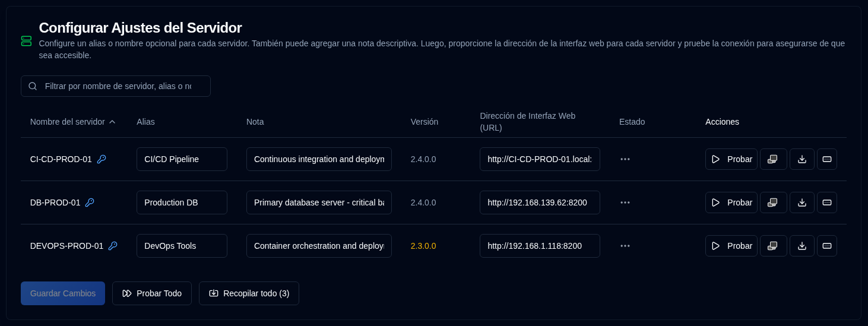Click the CI-CD-PROD-01 server name
This screenshot has height=326, width=868.
click(x=61, y=159)
